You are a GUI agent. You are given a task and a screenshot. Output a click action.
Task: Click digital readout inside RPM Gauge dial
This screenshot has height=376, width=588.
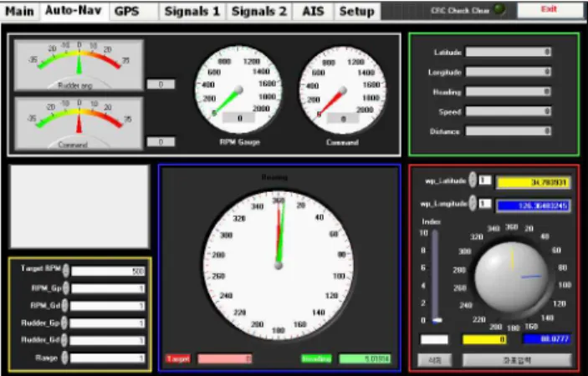239,118
